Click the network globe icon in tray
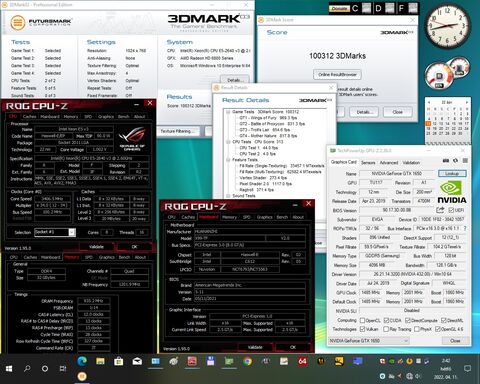 409,376
